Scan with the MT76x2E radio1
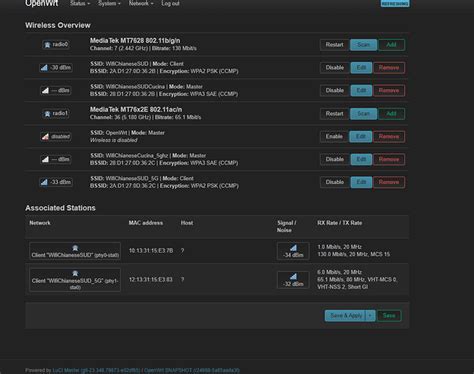This screenshot has height=374, width=474. (363, 114)
